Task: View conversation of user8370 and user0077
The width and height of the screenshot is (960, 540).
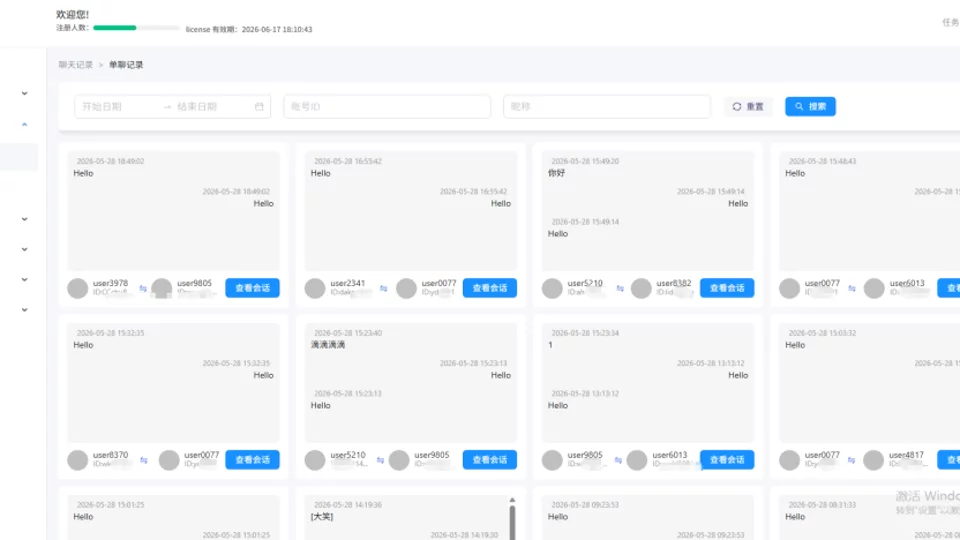Action: (252, 460)
